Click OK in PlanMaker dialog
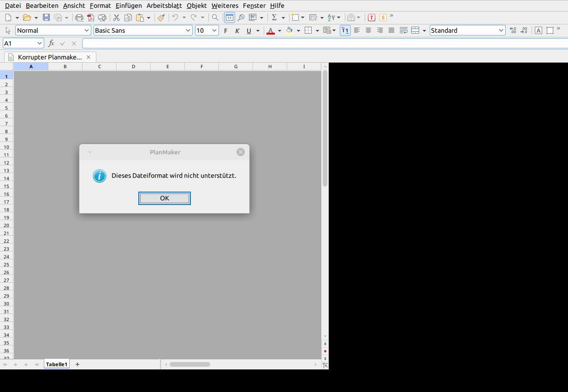Image resolution: width=568 pixels, height=392 pixels. [165, 198]
